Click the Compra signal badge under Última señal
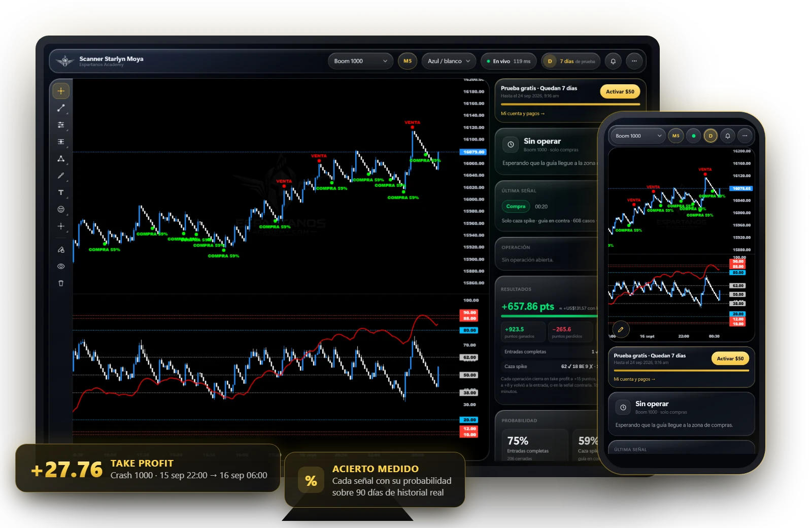Image resolution: width=812 pixels, height=528 pixels. [516, 207]
